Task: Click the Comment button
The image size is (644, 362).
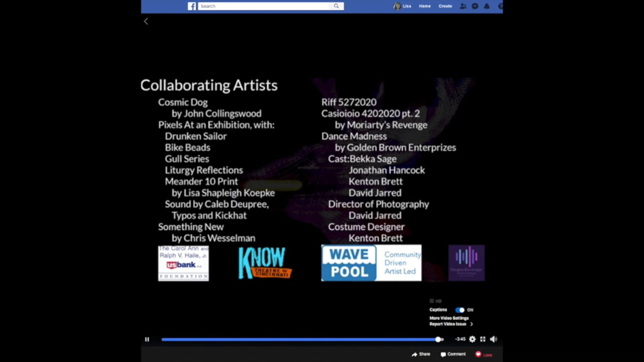Action: pos(453,354)
